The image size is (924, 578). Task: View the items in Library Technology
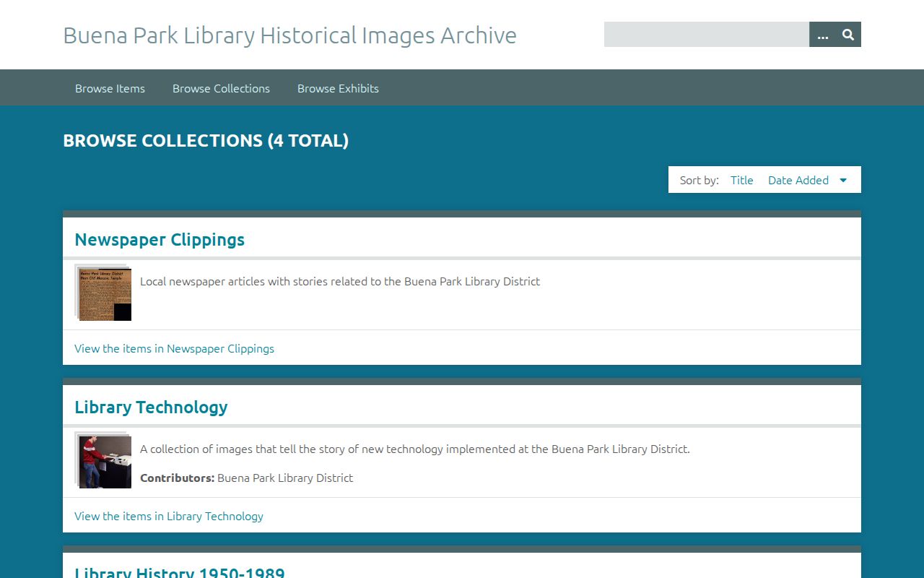[x=169, y=516]
